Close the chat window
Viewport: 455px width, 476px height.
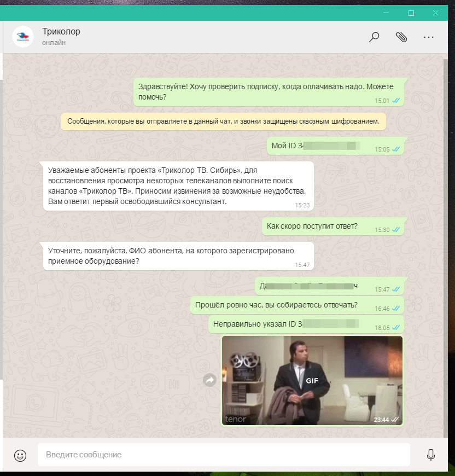pos(436,13)
